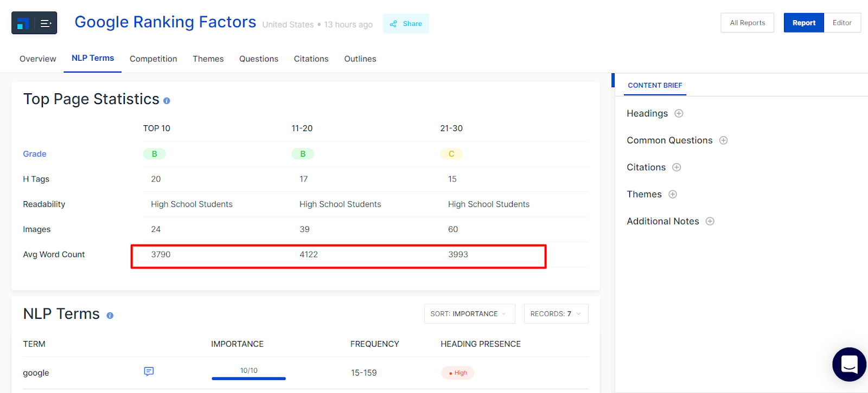Select the Content Brief tab
Screen dimensions: 868x393
tap(655, 86)
